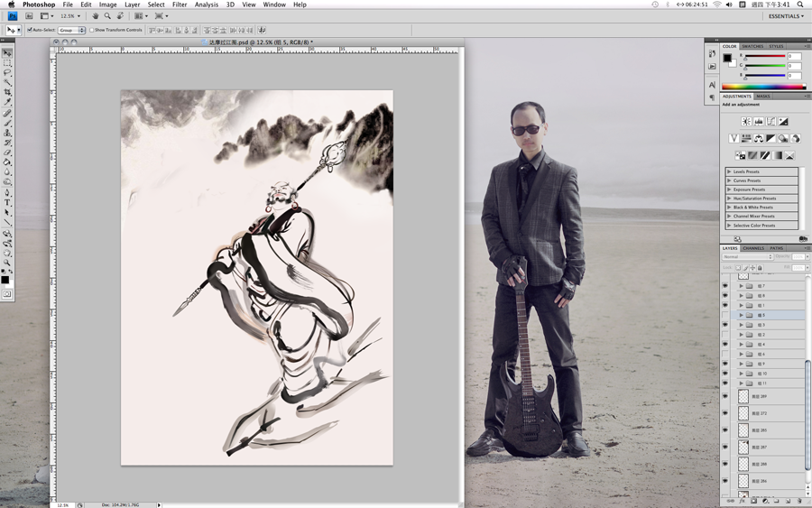Click the Zoom tool in application bar
Image resolution: width=812 pixels, height=508 pixels.
(x=107, y=16)
